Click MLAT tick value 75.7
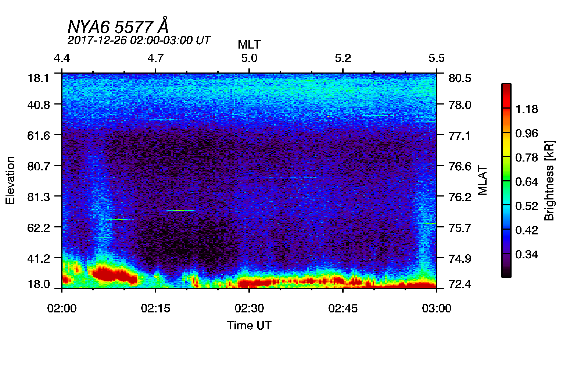The image size is (588, 368). tap(460, 227)
